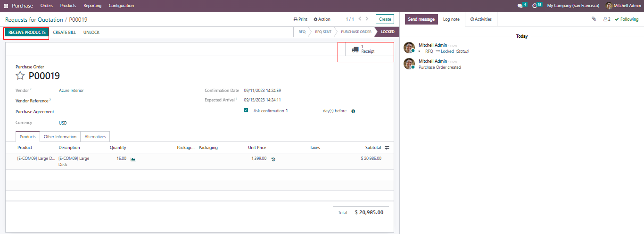Switch to the Products tab
This screenshot has height=234, width=644.
coord(28,137)
